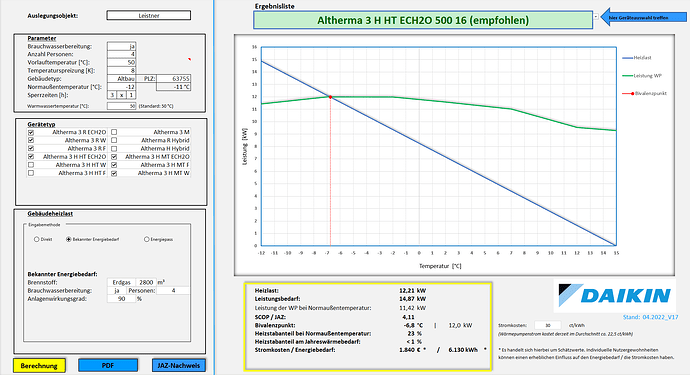Screen dimensions: 690x375
Task: Click the Bivalenzpunkt value -6,8 °C
Action: point(413,325)
